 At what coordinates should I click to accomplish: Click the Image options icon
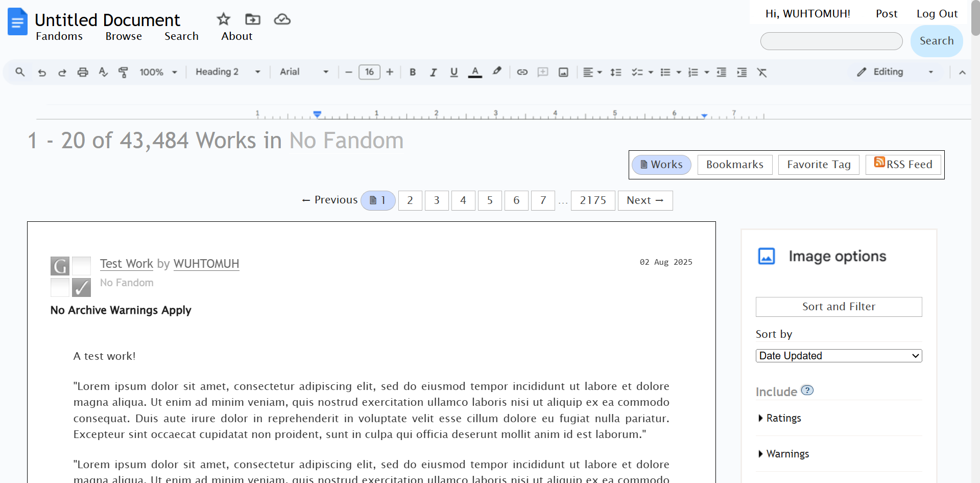[x=767, y=256]
